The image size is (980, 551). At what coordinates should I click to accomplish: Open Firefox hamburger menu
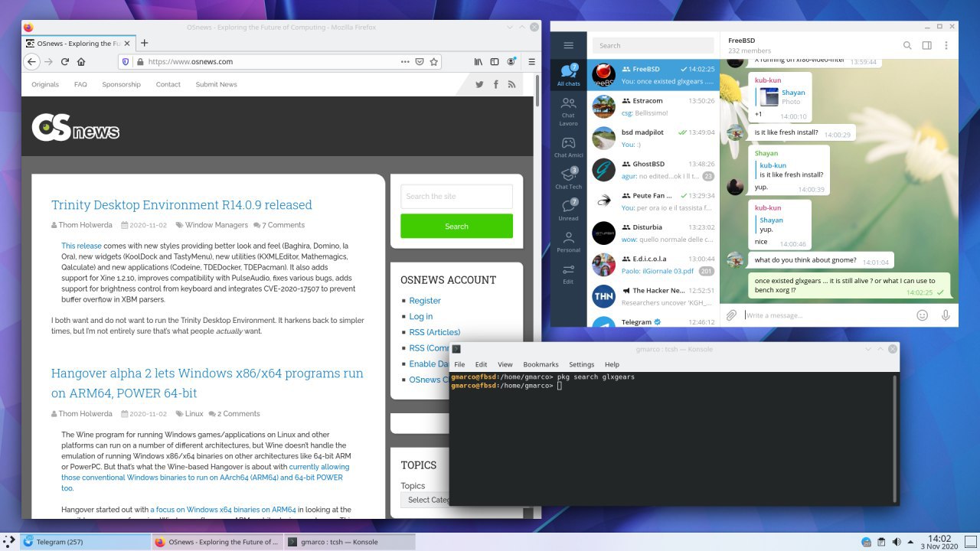(532, 62)
